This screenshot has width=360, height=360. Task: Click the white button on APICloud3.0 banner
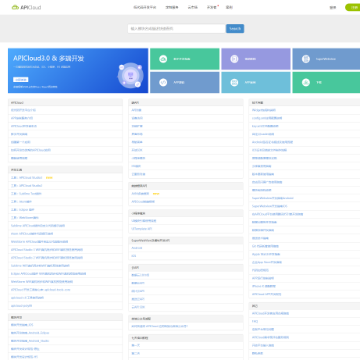21,79
